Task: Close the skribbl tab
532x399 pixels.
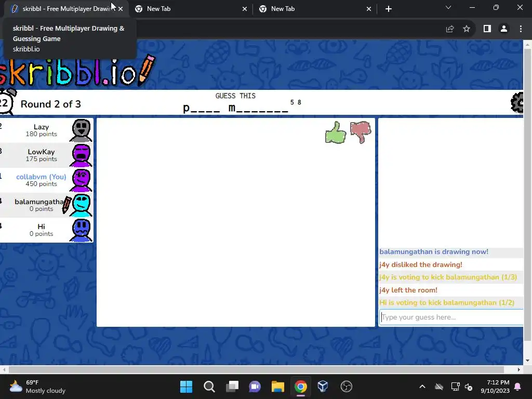Action: [x=121, y=9]
